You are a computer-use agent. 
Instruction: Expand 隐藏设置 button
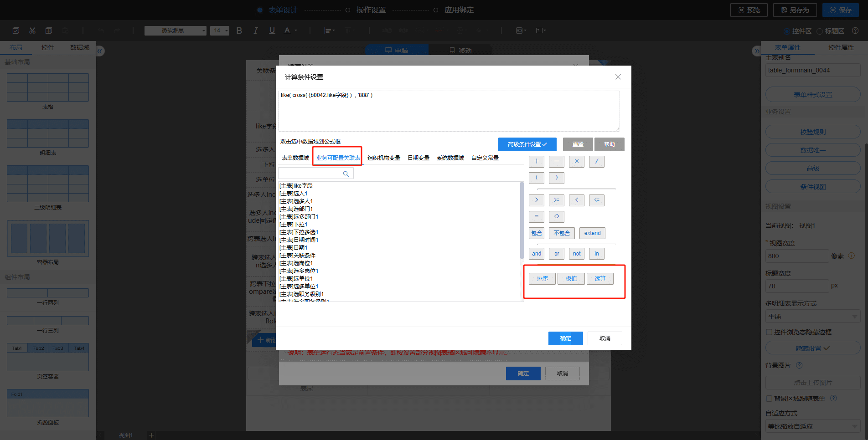[812, 348]
